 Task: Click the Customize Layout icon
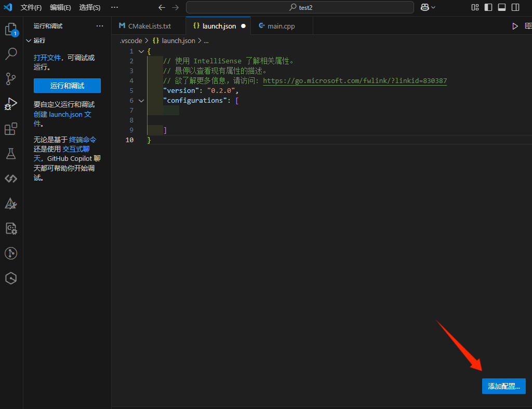click(x=475, y=7)
